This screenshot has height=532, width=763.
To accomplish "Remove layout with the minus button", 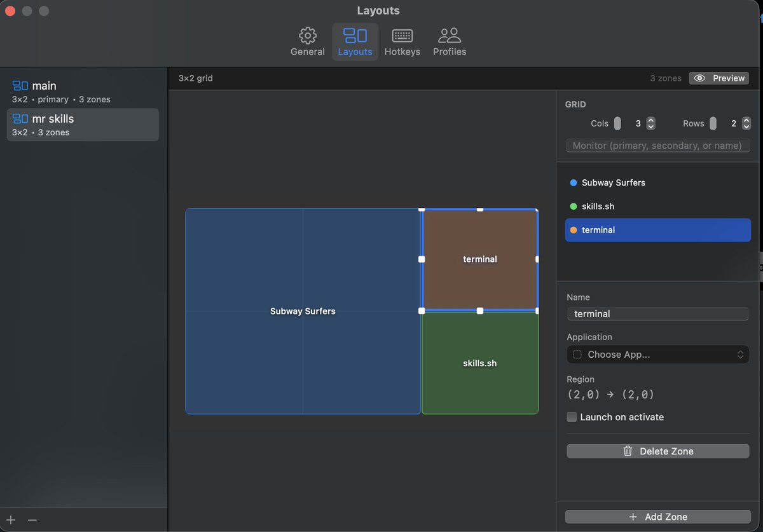I will click(32, 520).
